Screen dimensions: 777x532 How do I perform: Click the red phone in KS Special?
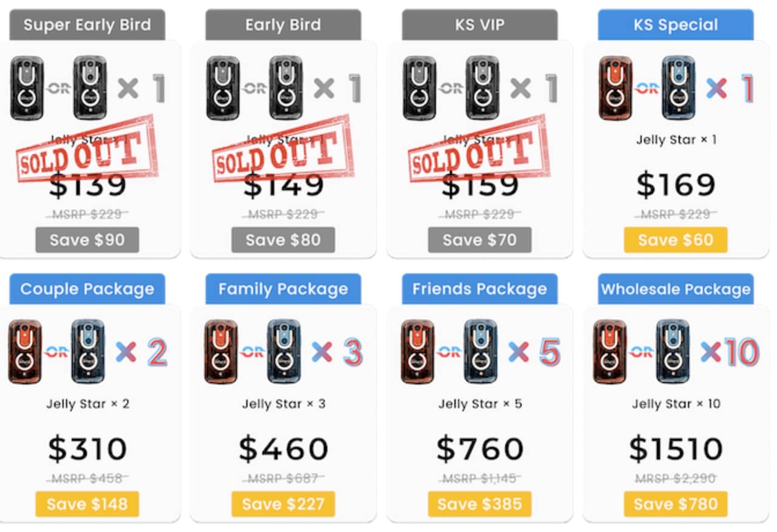[x=615, y=89]
